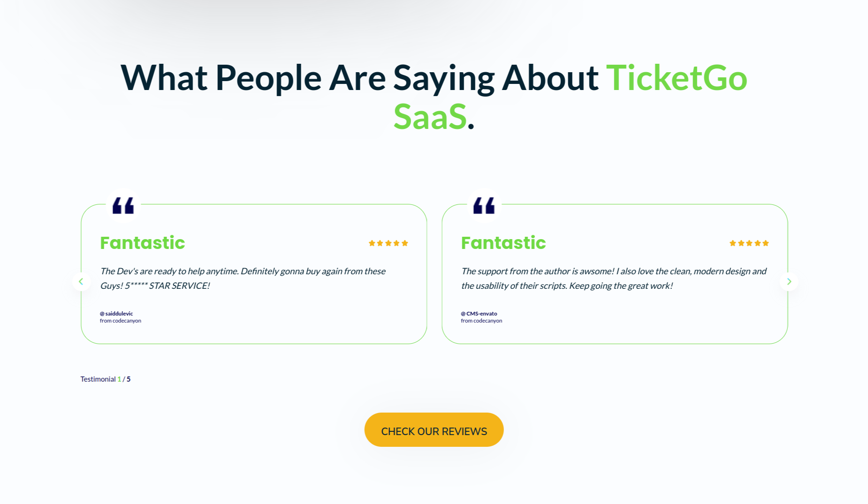868x504 pixels.
Task: Click the green 'TicketGo' heading text
Action: [x=677, y=78]
